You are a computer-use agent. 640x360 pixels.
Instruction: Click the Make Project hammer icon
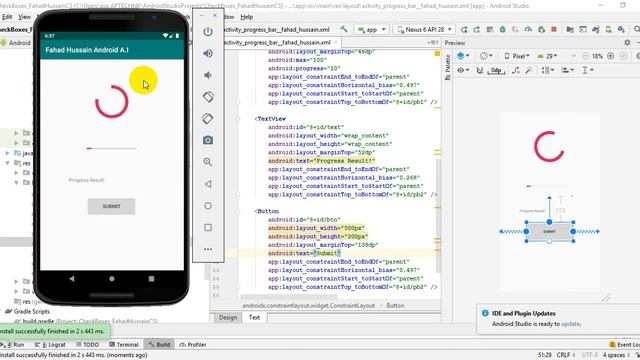point(344,29)
